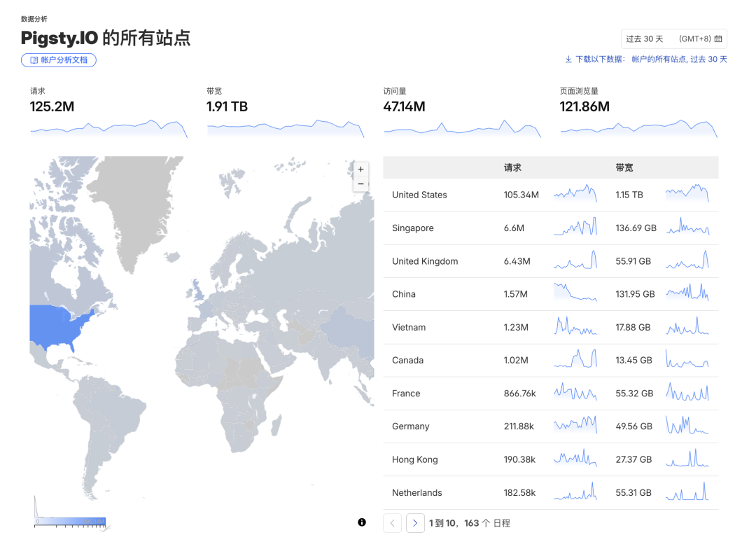Viewport: 756px width, 542px height.
Task: Select the United Kingdom row label
Action: [x=425, y=261]
